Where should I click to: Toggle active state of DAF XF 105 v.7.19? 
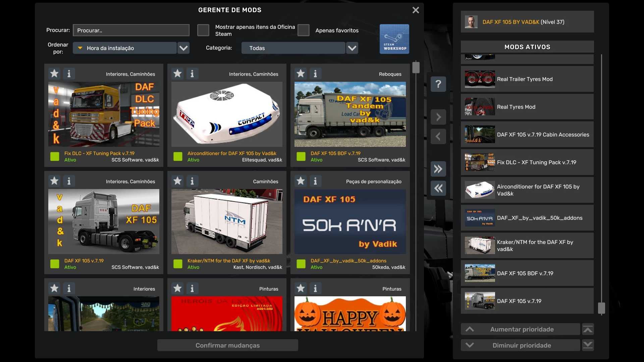click(55, 264)
